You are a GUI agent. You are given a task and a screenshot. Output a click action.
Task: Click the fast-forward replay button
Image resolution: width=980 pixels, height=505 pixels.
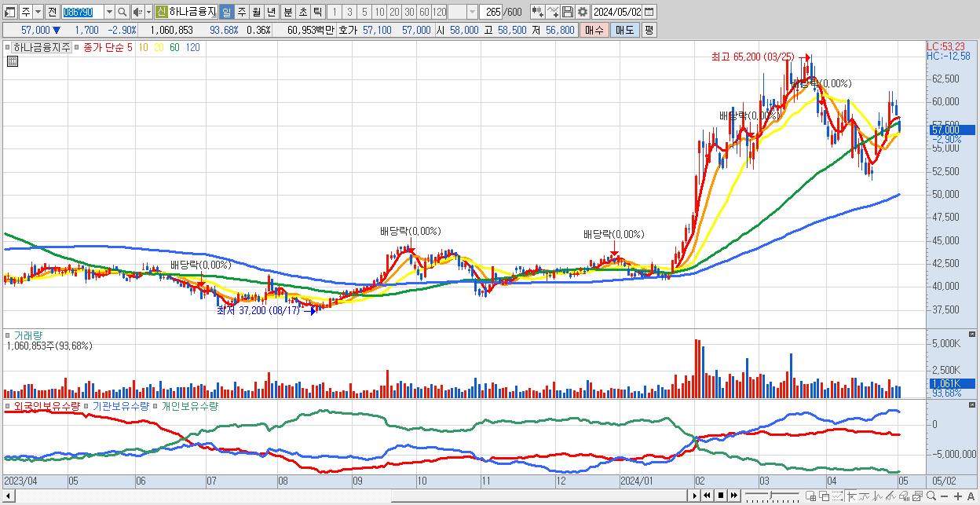734,496
